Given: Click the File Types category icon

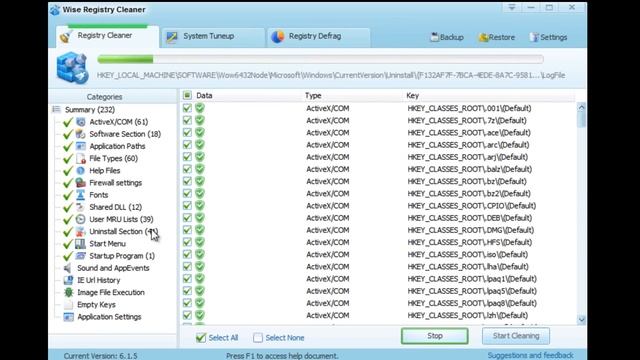Looking at the screenshot, I should (x=81, y=158).
